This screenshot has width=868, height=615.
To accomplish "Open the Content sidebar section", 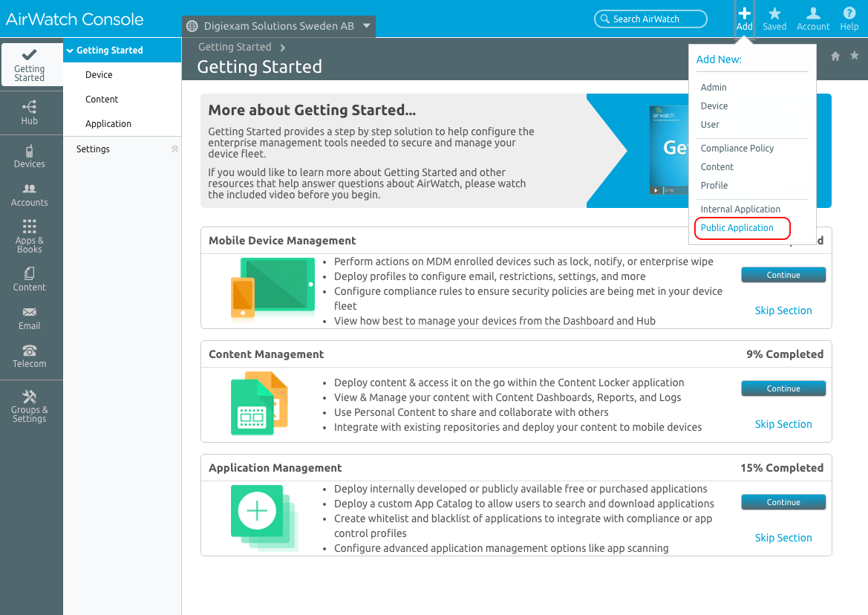I will coord(30,279).
